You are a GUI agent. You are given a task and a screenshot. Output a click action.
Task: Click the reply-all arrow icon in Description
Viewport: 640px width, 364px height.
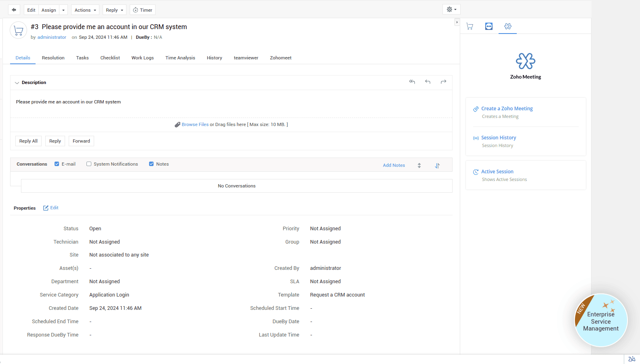(412, 82)
